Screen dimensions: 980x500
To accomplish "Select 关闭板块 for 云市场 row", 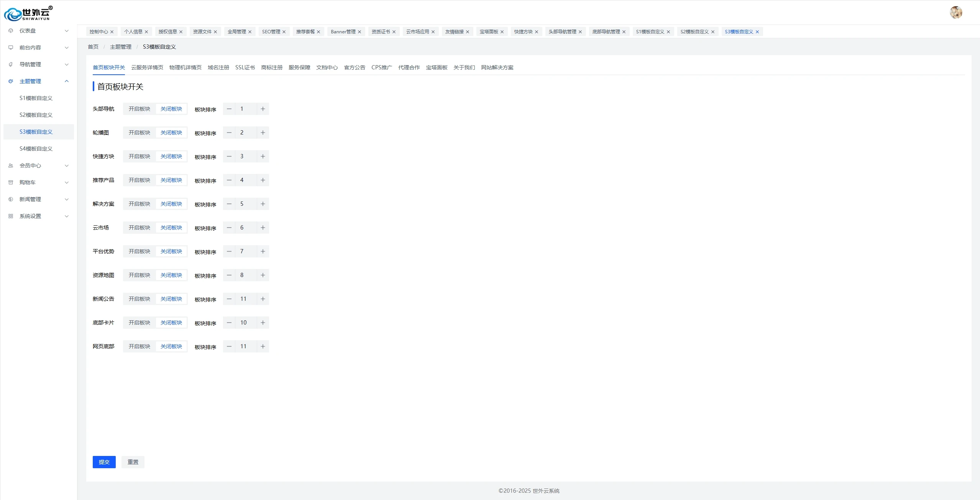I will [x=171, y=228].
